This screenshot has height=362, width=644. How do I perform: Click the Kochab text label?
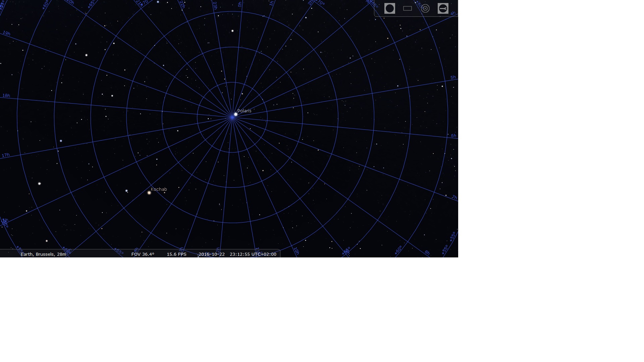[x=159, y=189]
